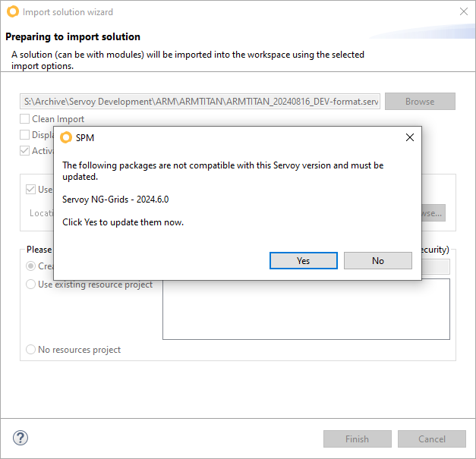This screenshot has height=459, width=476.
Task: Enable the Clean Import checkbox
Action: tap(25, 119)
